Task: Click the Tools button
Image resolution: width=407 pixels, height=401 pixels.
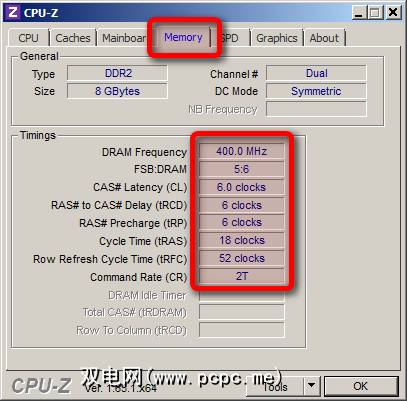Action: pos(275,386)
